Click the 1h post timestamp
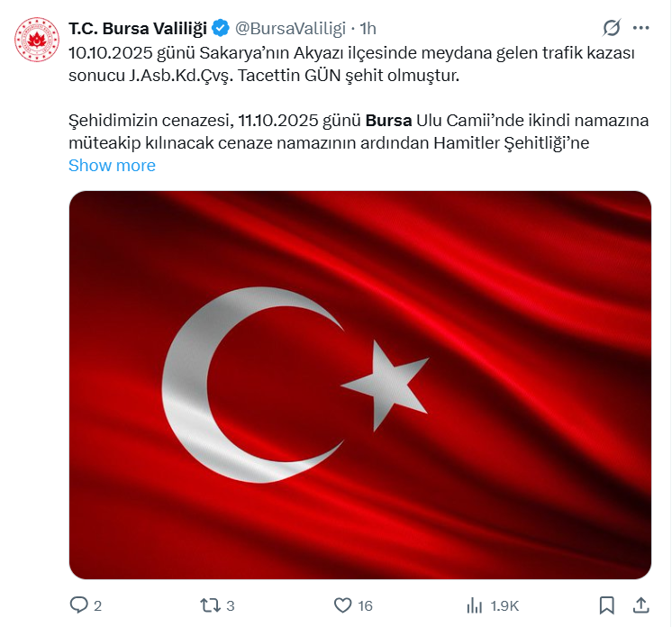This screenshot has width=672, height=627. click(x=368, y=27)
